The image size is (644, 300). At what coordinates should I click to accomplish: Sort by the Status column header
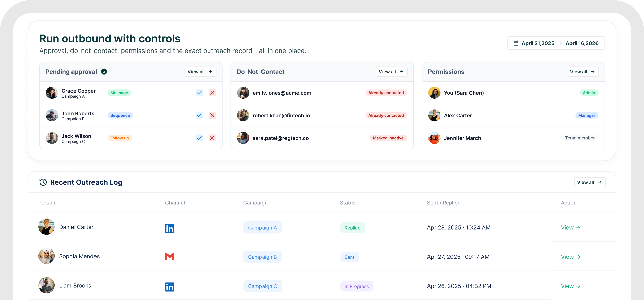pyautogui.click(x=347, y=203)
